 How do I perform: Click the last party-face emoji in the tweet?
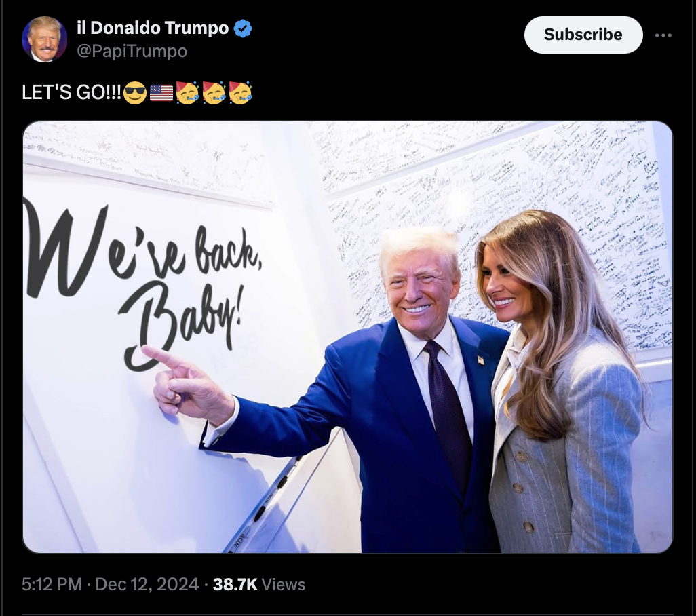(x=241, y=93)
